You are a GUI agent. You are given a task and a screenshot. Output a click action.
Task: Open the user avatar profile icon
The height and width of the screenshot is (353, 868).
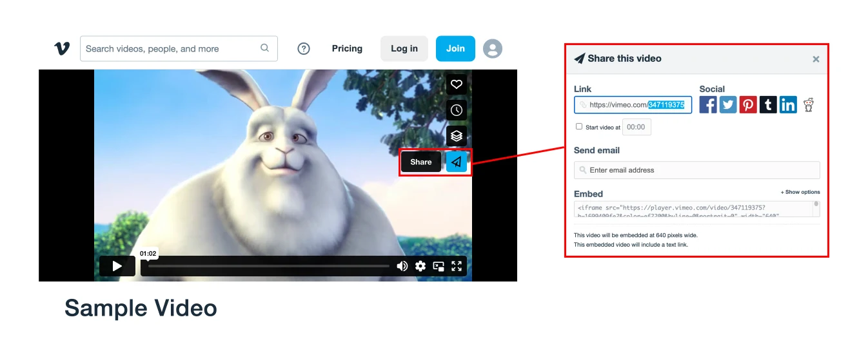pos(493,48)
